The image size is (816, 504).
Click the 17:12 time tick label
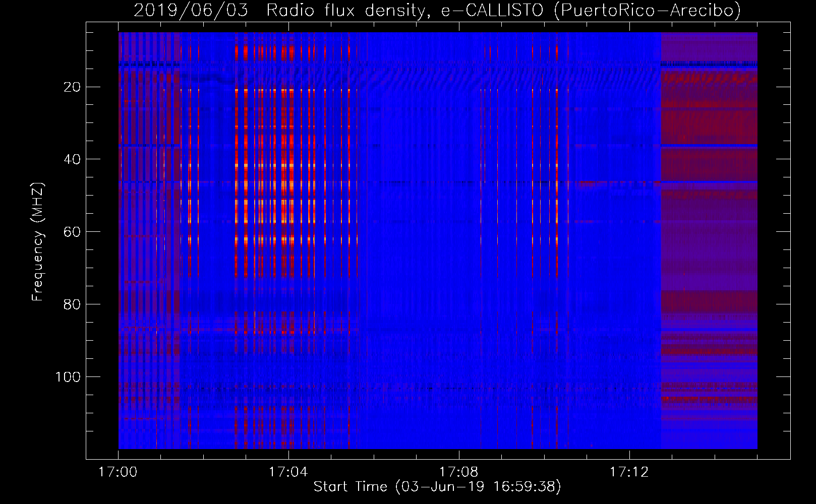pyautogui.click(x=629, y=472)
